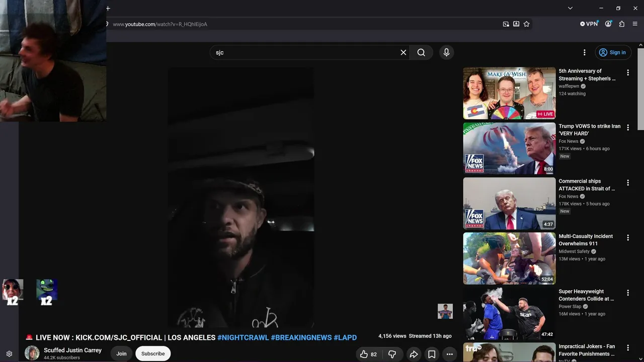Open Scuffed Justin Carrey channel avatar
The height and width of the screenshot is (362, 644).
(32, 353)
